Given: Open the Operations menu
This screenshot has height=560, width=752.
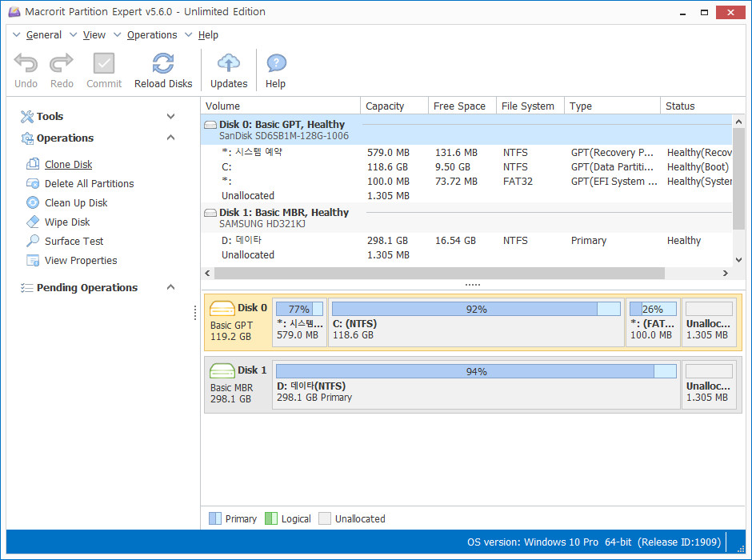Looking at the screenshot, I should click(x=152, y=35).
